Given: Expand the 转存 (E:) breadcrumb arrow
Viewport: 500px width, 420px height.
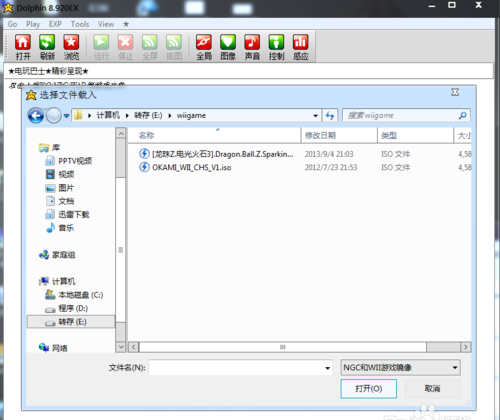Looking at the screenshot, I should pyautogui.click(x=170, y=116).
